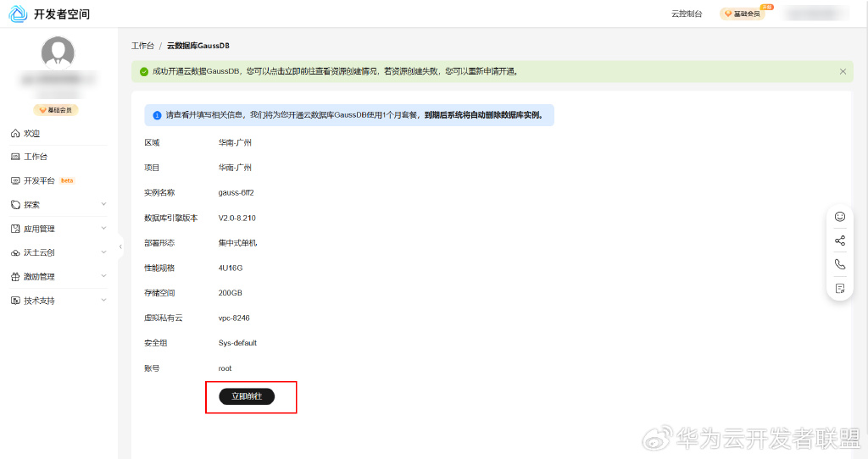Click the root account value
The width and height of the screenshot is (868, 459).
(x=225, y=368)
